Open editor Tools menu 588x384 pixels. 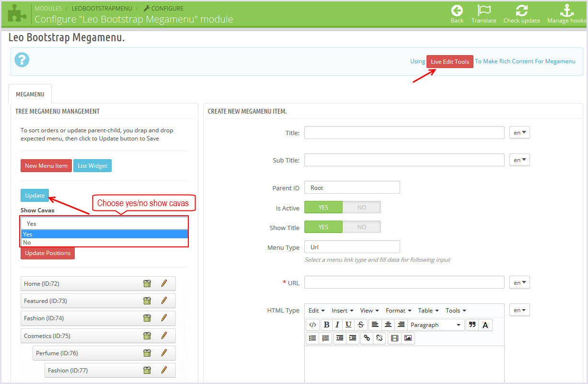(456, 310)
